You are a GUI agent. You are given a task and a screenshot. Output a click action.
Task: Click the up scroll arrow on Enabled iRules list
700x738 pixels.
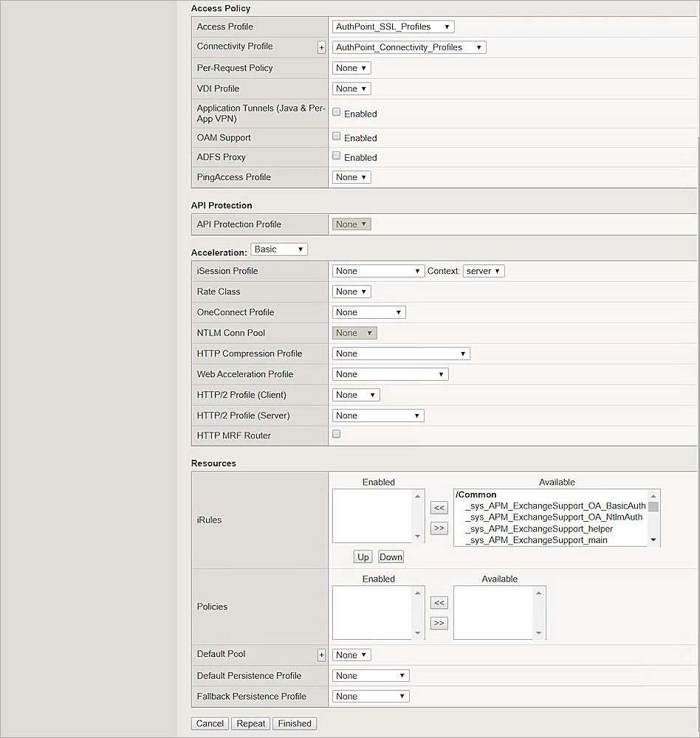418,497
